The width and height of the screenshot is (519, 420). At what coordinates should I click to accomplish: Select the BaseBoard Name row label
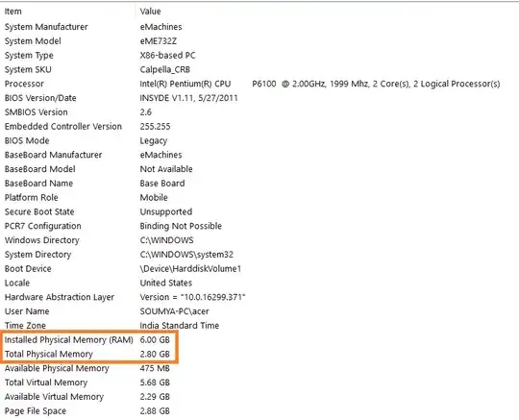point(38,184)
